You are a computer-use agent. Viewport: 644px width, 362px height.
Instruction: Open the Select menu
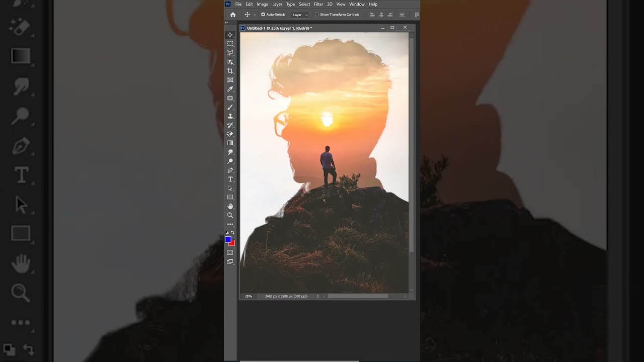click(x=304, y=4)
